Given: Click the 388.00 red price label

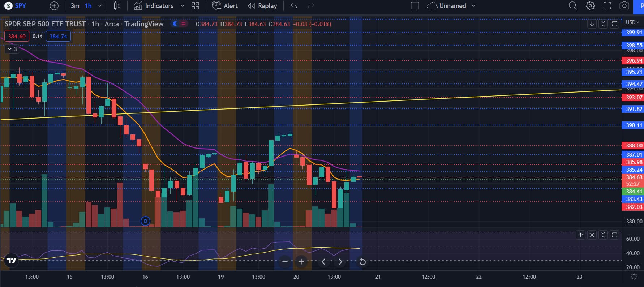Looking at the screenshot, I should coord(633,145).
